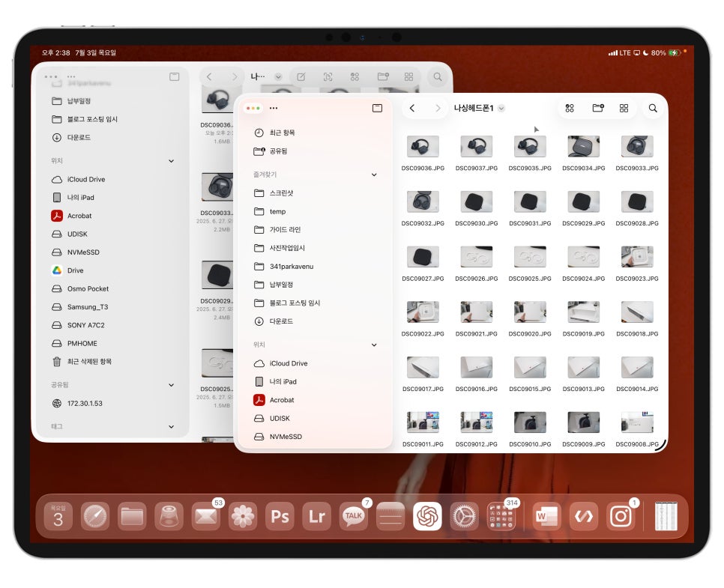This screenshot has height=588, width=724.
Task: Open shared server 172.30.1.53
Action: (113, 404)
